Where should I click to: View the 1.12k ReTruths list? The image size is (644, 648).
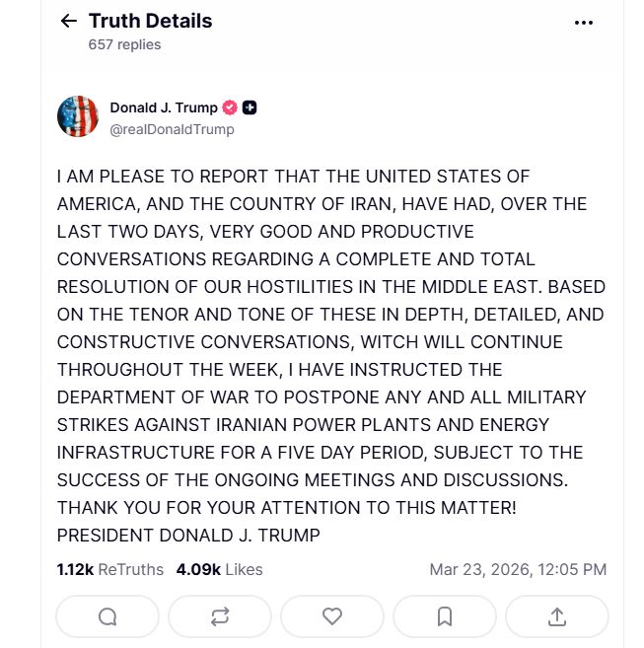point(109,569)
